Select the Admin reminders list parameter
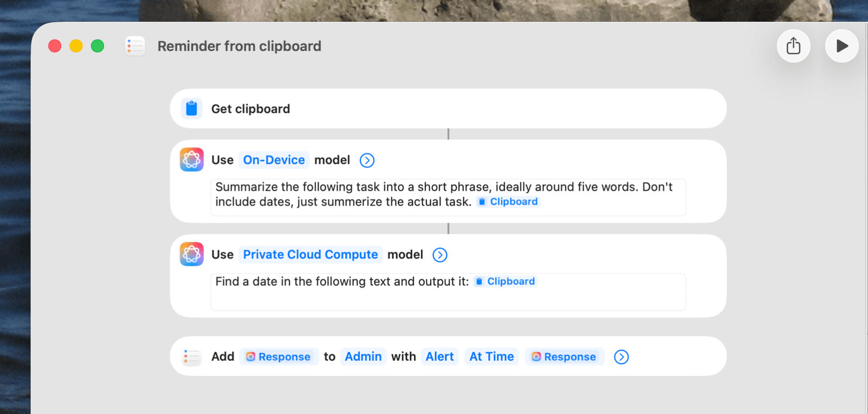Viewport: 868px width, 414px height. click(363, 357)
